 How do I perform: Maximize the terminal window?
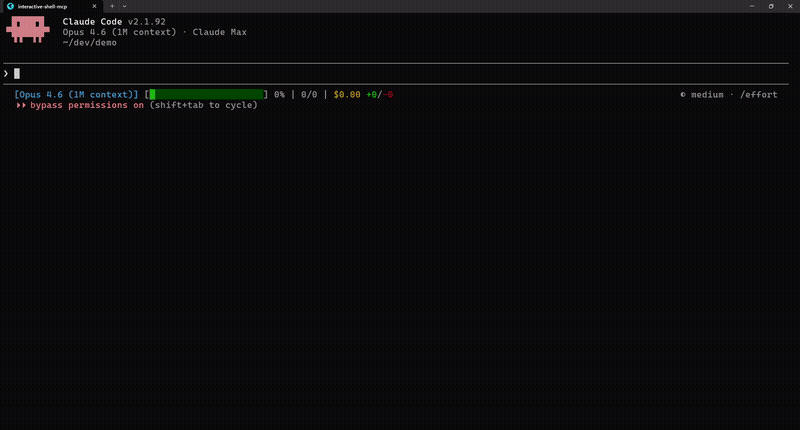[771, 6]
